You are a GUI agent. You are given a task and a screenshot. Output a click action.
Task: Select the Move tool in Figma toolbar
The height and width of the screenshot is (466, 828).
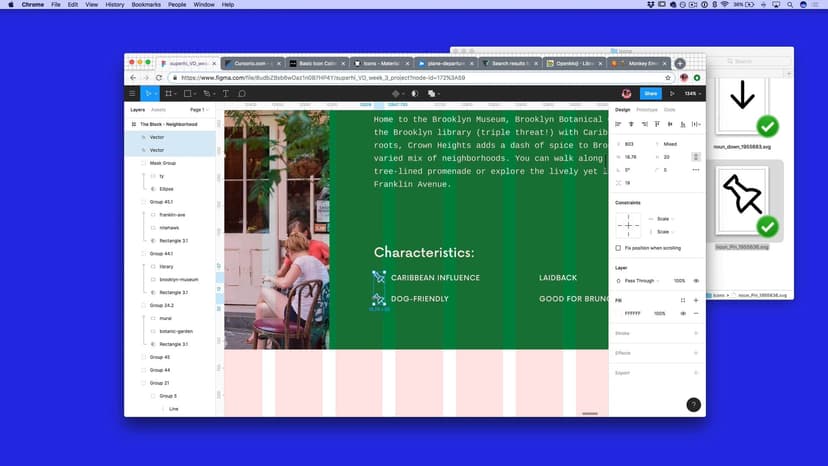148,94
